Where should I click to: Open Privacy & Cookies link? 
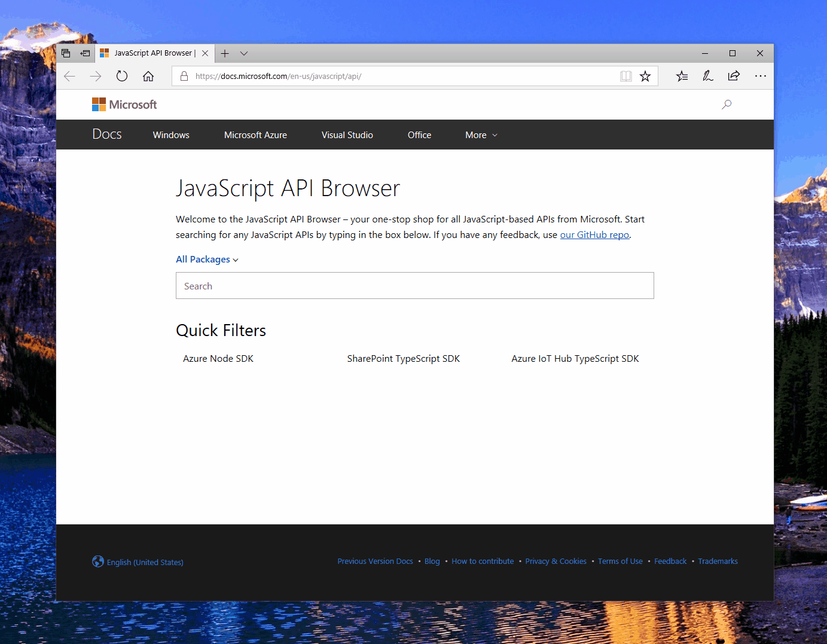pyautogui.click(x=556, y=561)
